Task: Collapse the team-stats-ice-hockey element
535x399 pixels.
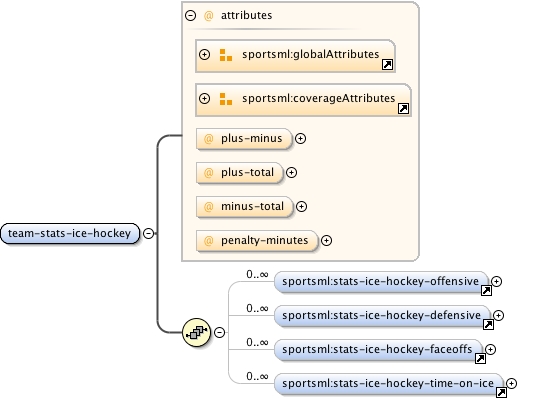Action: tap(148, 233)
